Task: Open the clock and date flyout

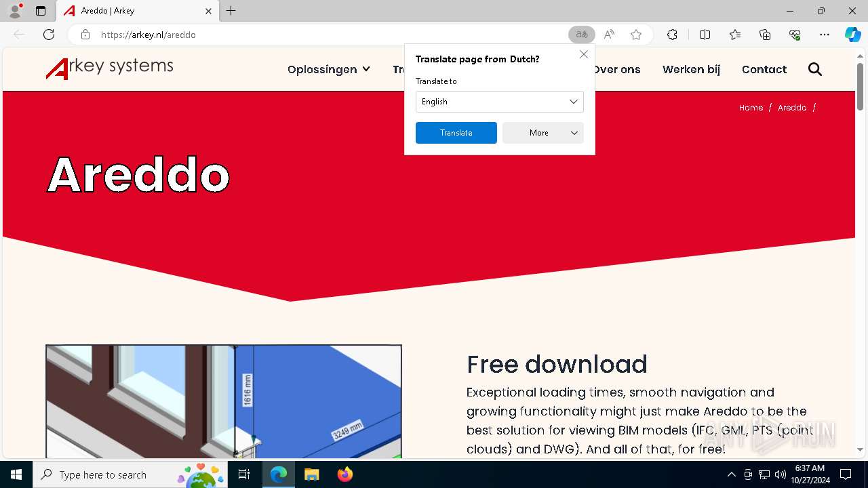Action: (810, 474)
